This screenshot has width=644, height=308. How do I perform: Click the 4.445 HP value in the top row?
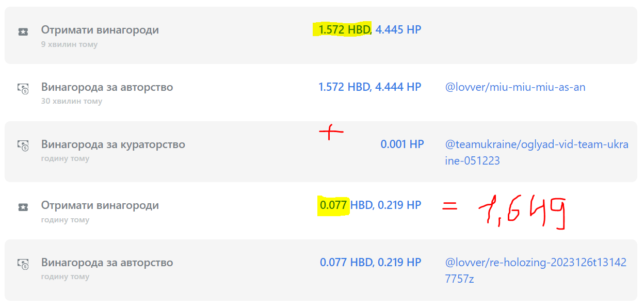(x=398, y=30)
